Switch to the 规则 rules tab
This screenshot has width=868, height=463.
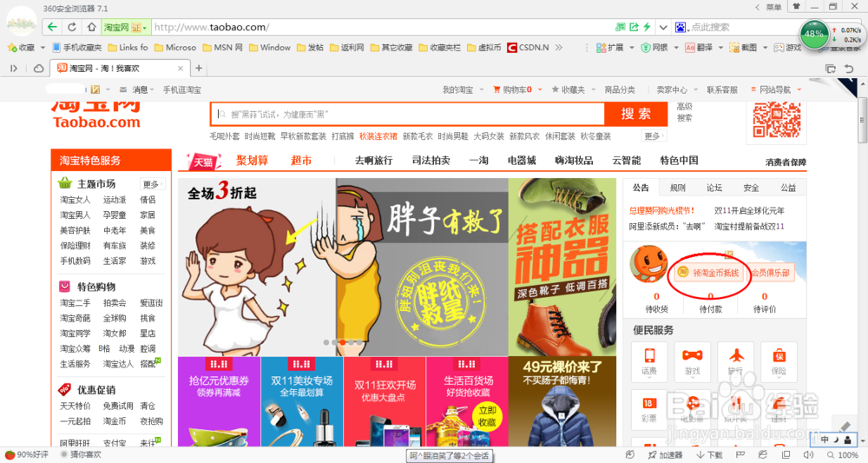[678, 188]
